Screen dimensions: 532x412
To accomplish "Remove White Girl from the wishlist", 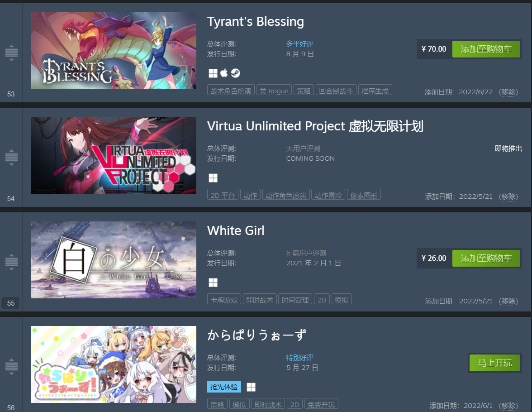I will [508, 301].
